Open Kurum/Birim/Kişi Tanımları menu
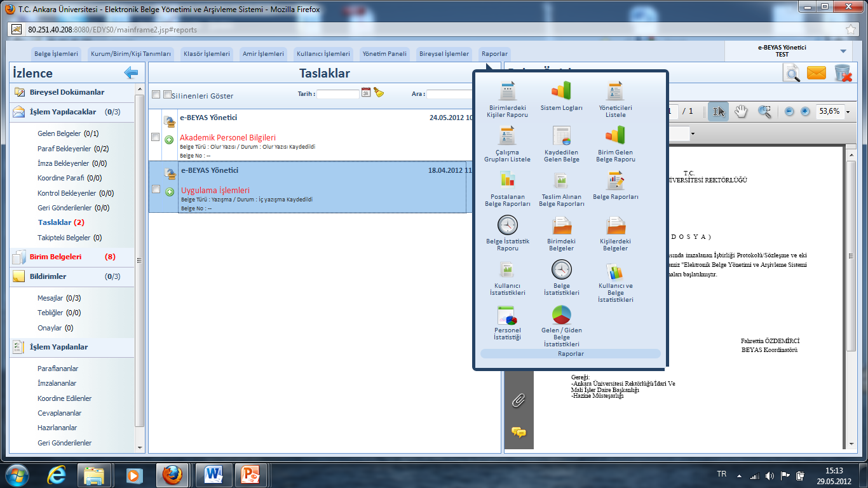The height and width of the screenshot is (488, 868). click(x=131, y=54)
